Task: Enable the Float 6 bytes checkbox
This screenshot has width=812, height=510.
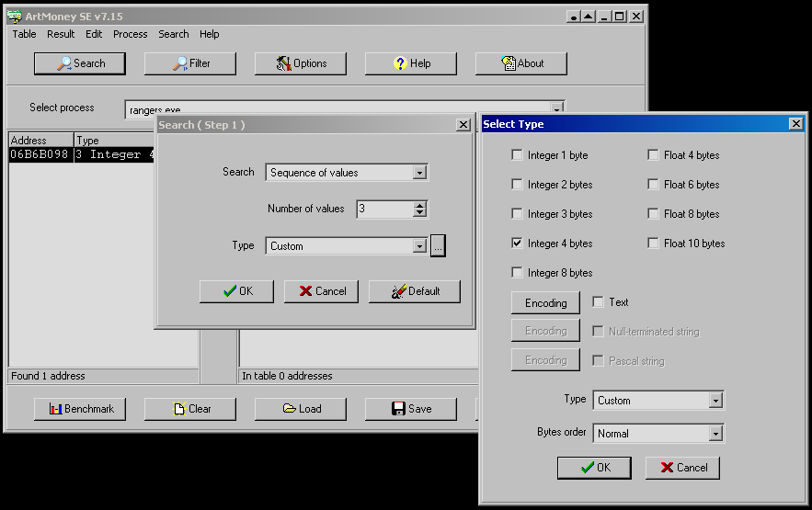Action: tap(653, 184)
